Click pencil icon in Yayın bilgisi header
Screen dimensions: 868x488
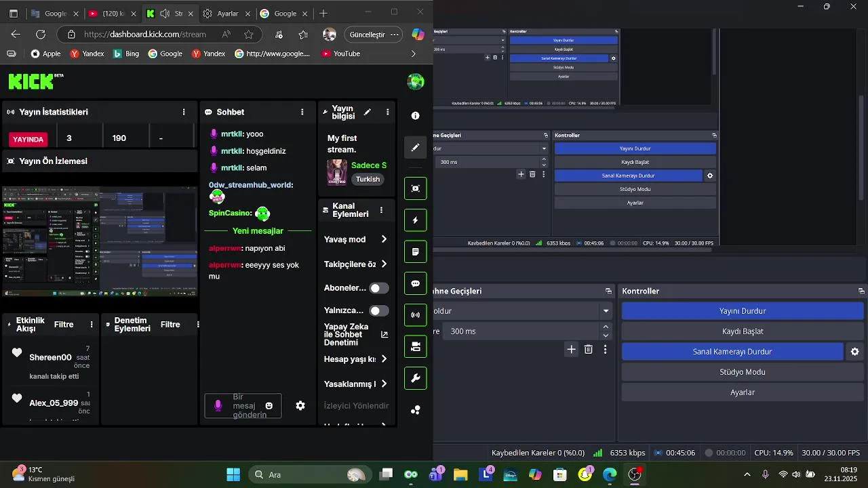pyautogui.click(x=368, y=112)
